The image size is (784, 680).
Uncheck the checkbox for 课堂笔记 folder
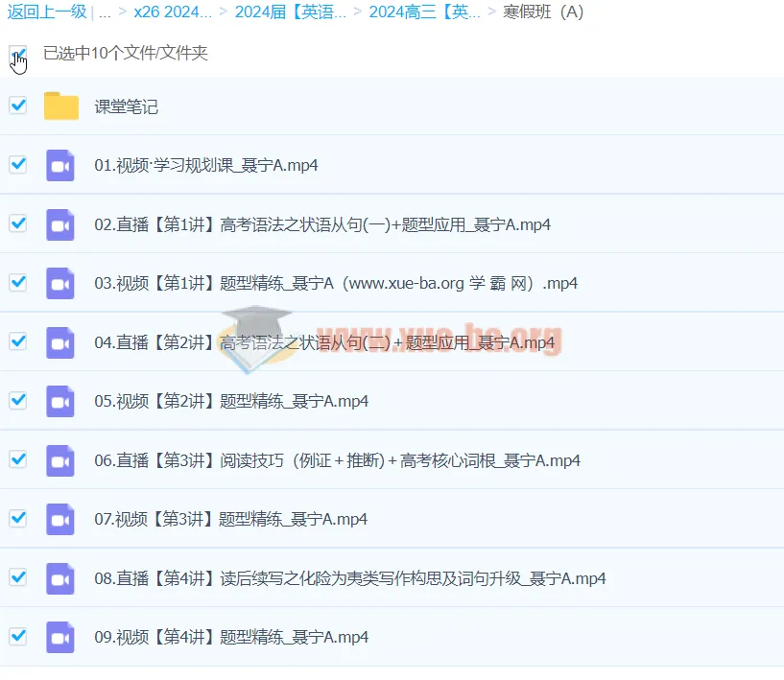[17, 106]
